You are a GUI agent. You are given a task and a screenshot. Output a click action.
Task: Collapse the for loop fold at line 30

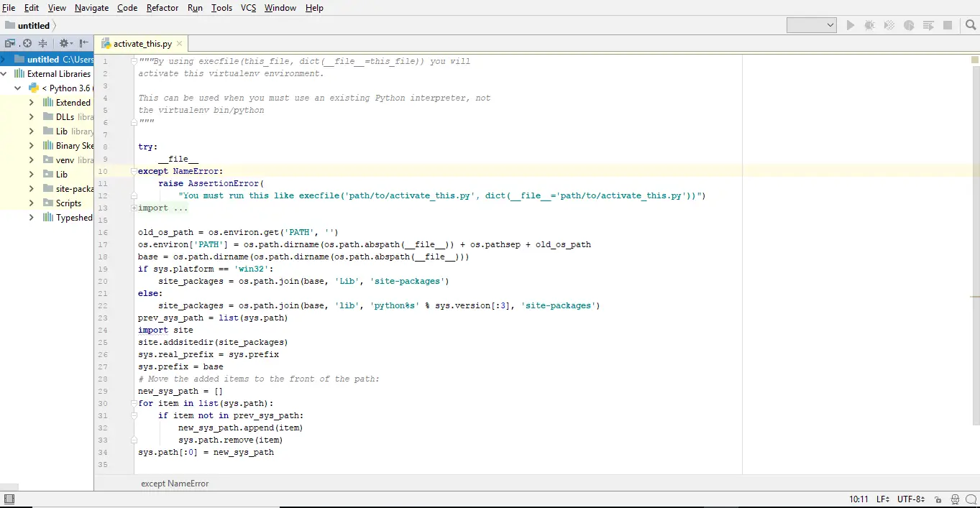click(134, 403)
